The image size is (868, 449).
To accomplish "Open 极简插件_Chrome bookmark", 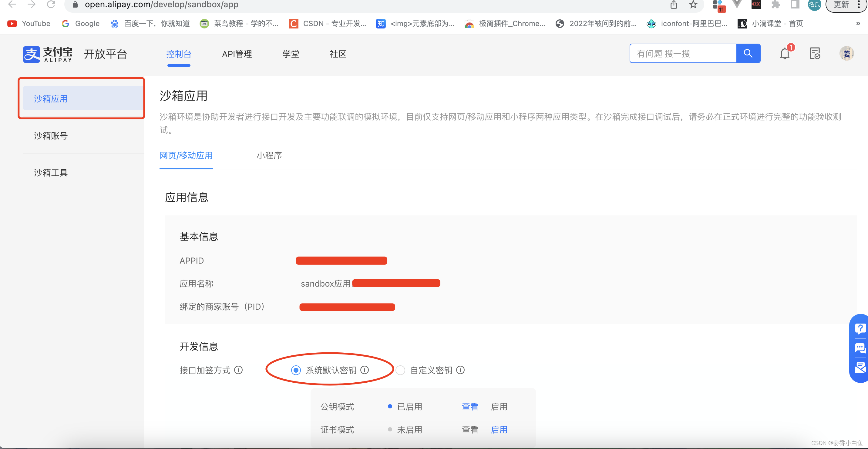I will click(x=505, y=24).
